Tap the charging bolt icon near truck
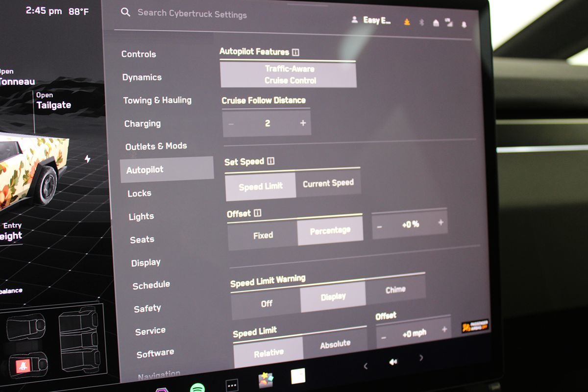 87,159
